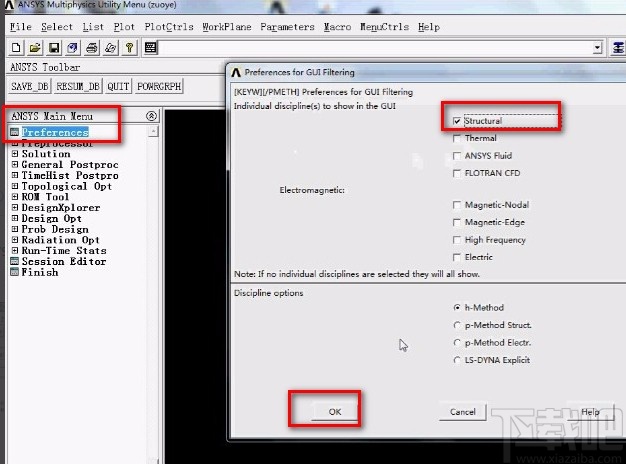Image resolution: width=626 pixels, height=464 pixels.
Task: Open the Help menu in menu bar
Action: (x=429, y=27)
